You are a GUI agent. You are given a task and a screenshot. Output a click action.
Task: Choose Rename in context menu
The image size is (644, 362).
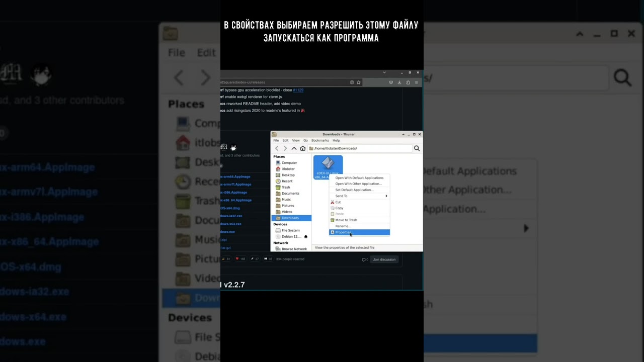pyautogui.click(x=359, y=226)
